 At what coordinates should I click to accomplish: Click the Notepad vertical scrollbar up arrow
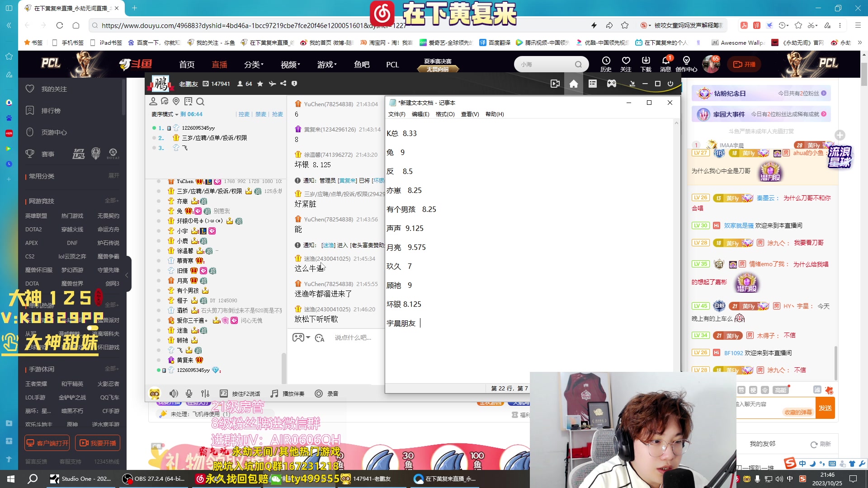pos(676,123)
